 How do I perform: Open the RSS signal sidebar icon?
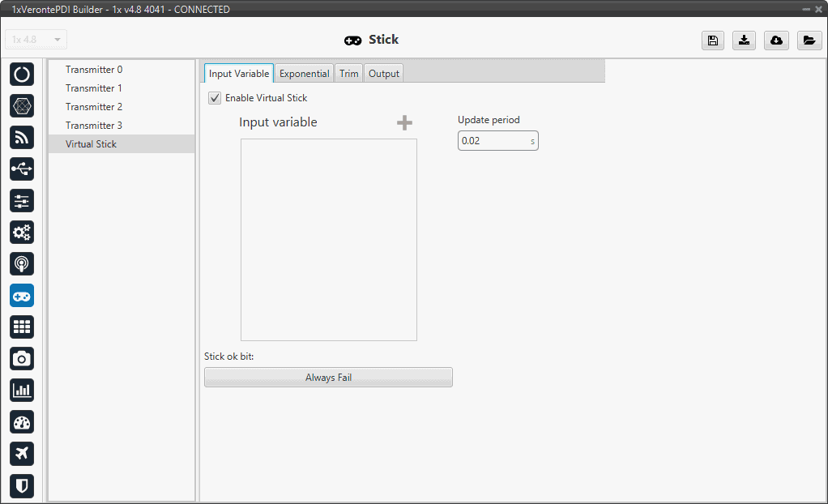coord(22,137)
